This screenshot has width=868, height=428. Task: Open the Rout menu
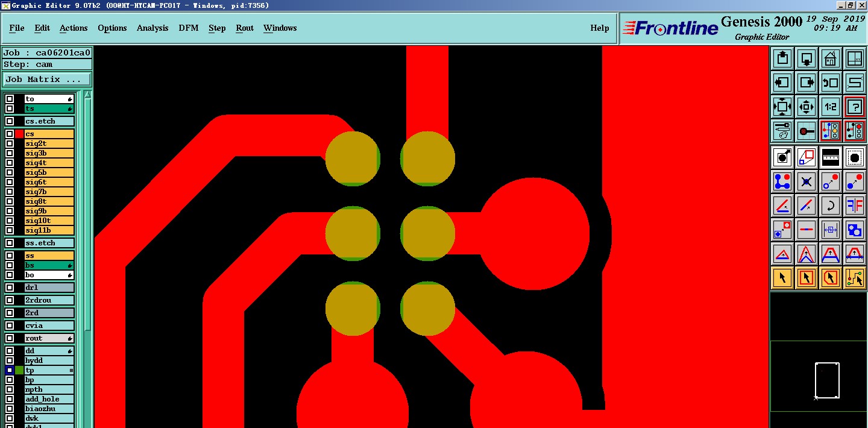[x=245, y=28]
